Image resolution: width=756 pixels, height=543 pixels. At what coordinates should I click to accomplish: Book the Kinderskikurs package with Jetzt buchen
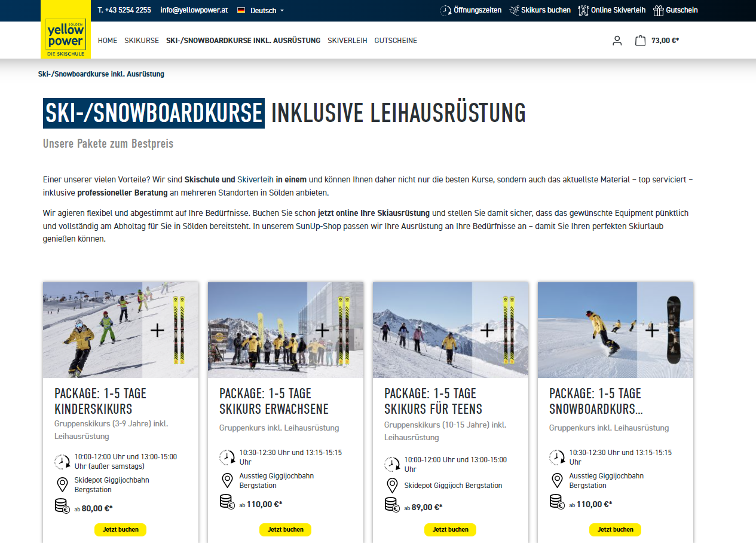(120, 529)
